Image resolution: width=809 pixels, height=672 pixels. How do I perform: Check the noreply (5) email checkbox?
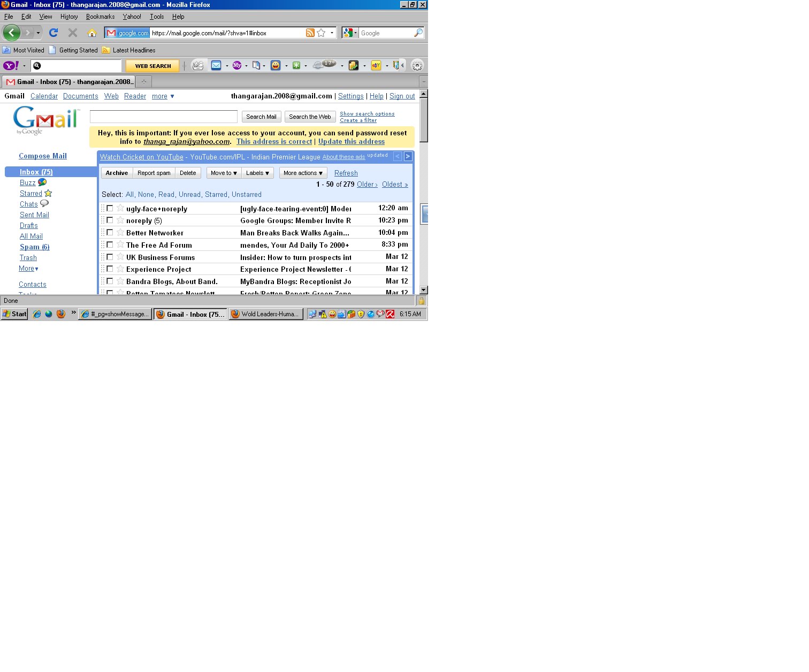point(110,220)
